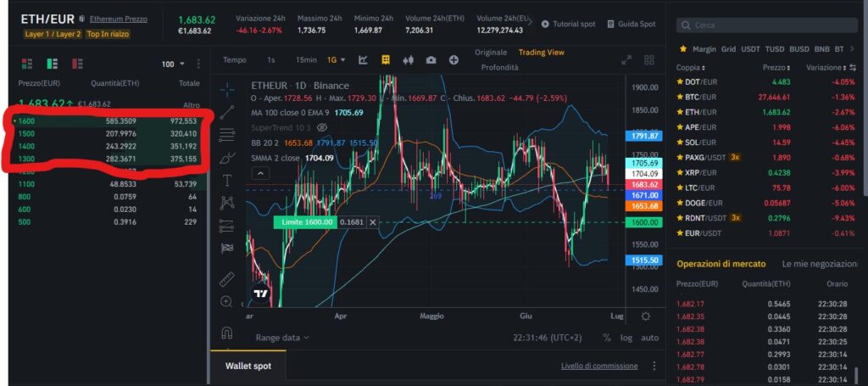
Task: Unfavorite the DOT/EUR pair star
Action: 680,82
